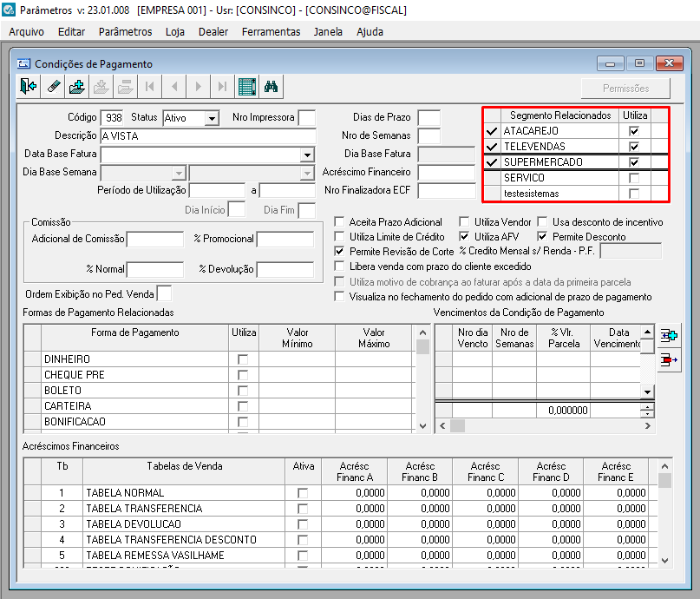The image size is (700, 599).
Task: Click the new record folder-plus icon
Action: point(77,87)
